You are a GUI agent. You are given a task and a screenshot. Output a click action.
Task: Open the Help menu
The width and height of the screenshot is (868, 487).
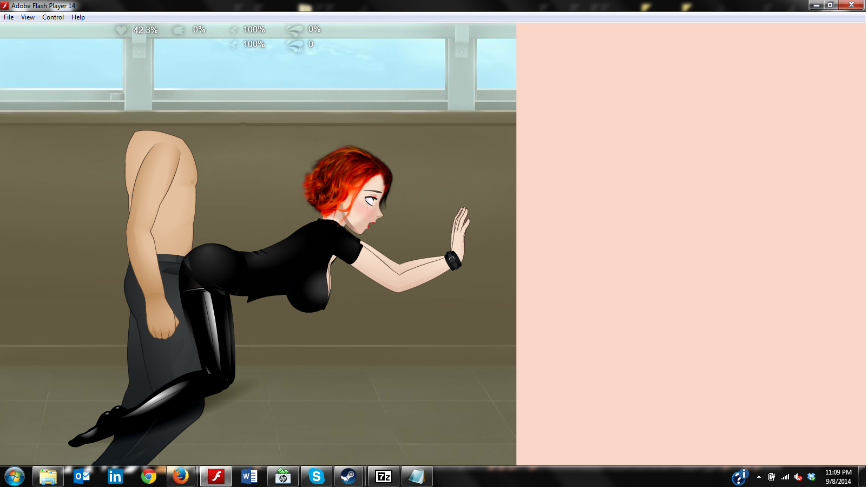tap(78, 17)
